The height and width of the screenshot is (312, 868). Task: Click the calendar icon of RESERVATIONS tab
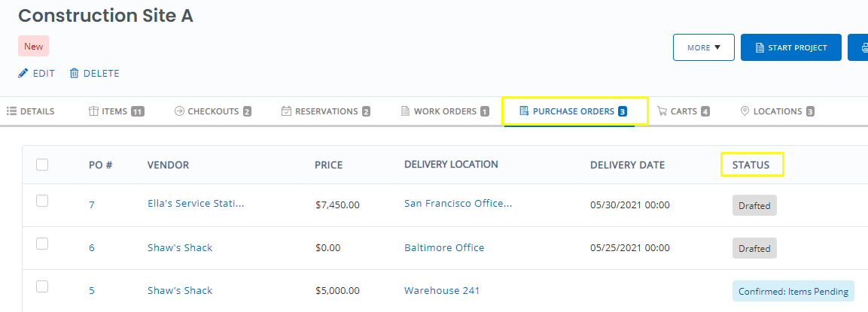coord(286,111)
